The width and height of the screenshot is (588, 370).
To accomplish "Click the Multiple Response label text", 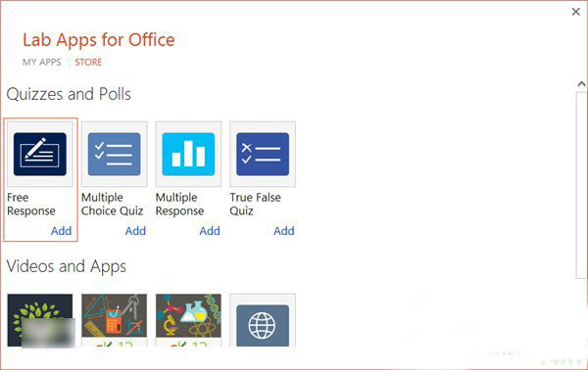I will click(179, 205).
